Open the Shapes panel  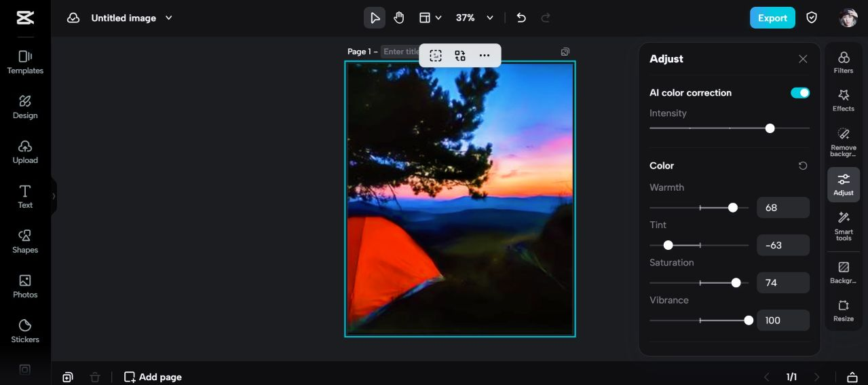[x=25, y=242]
